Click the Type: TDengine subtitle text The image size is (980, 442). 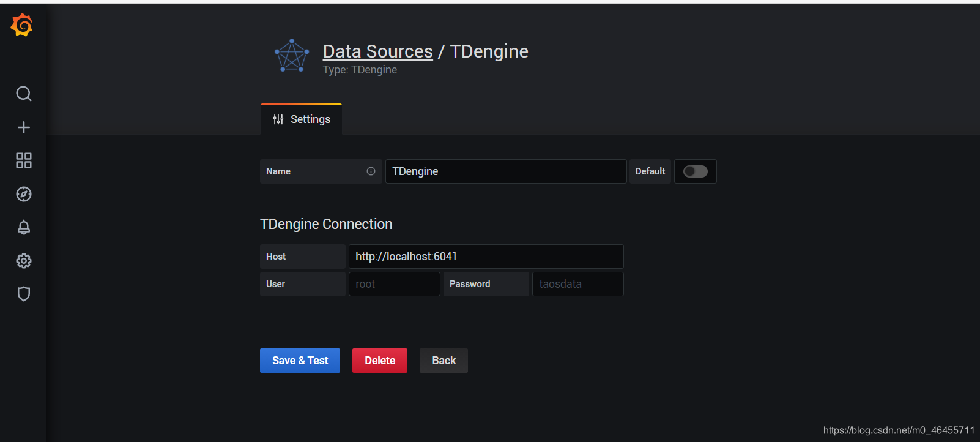pyautogui.click(x=360, y=70)
